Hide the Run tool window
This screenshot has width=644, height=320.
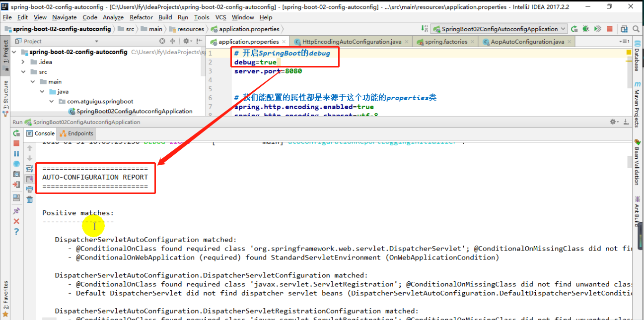(627, 122)
